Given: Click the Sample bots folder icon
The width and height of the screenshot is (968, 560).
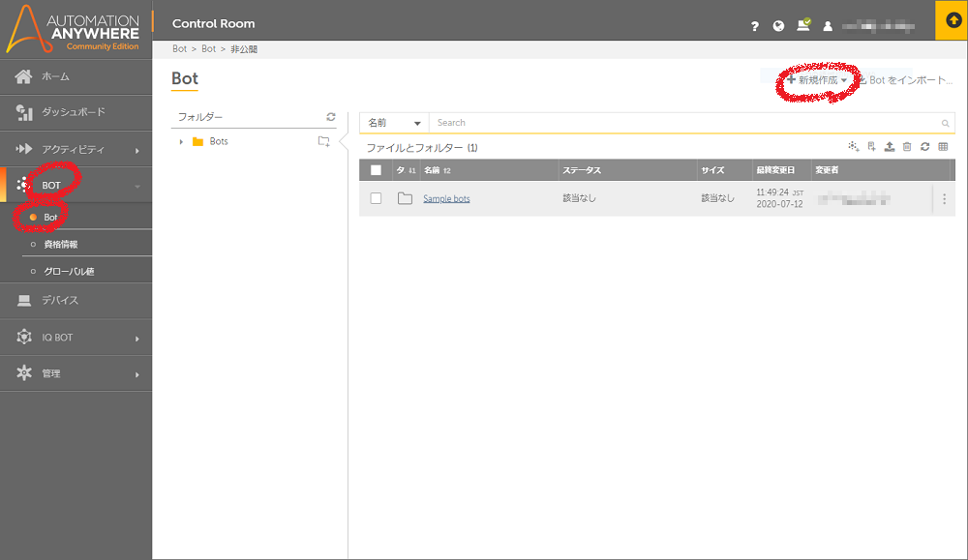Looking at the screenshot, I should 405,198.
